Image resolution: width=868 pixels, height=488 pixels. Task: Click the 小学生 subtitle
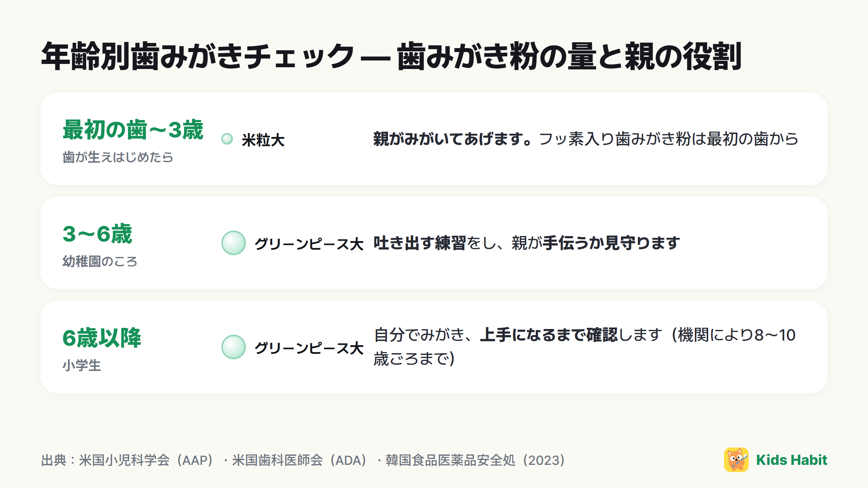coord(82,365)
